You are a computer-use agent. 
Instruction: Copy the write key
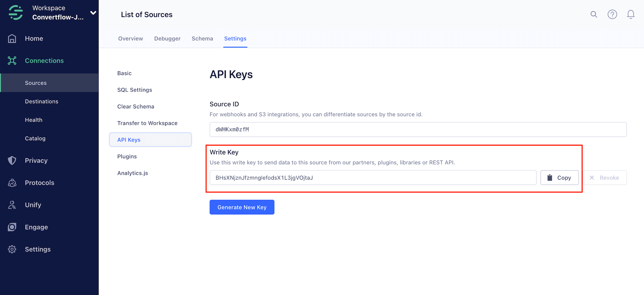click(x=559, y=178)
